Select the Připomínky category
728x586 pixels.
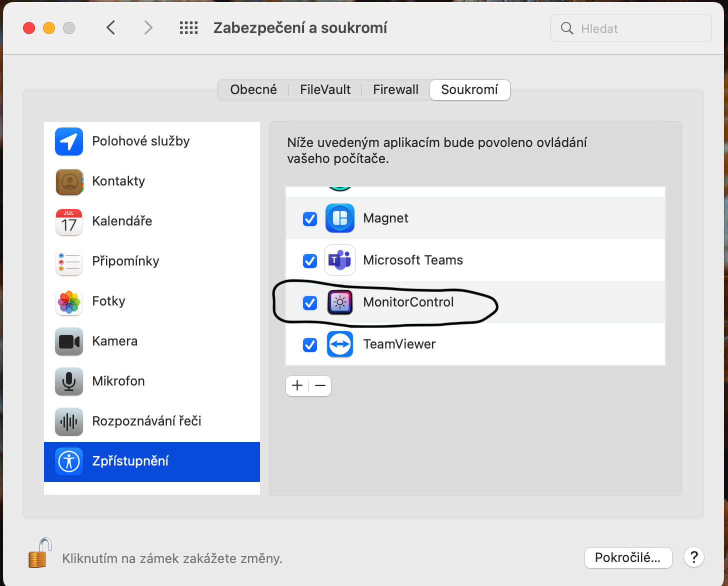125,261
